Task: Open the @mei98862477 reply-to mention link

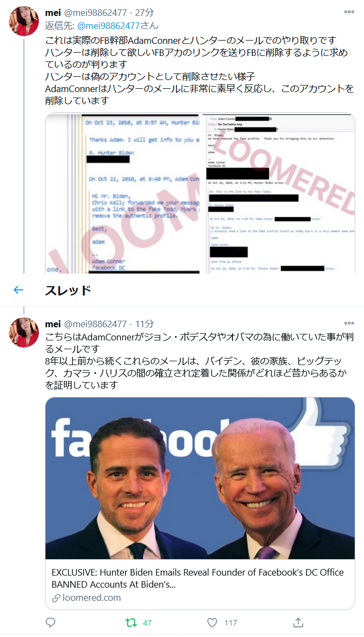Action: tap(109, 26)
